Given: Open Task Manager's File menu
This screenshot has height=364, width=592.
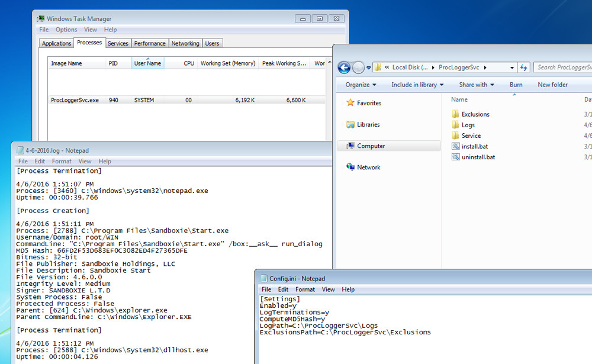Looking at the screenshot, I should pos(44,30).
